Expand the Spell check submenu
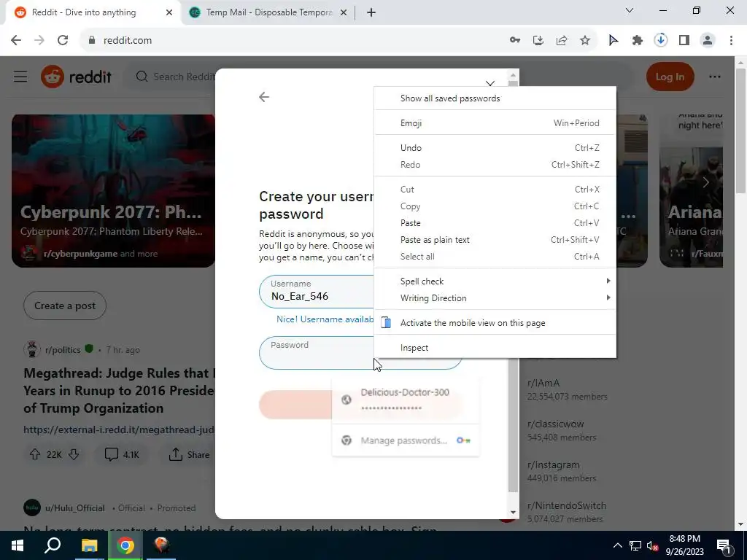Viewport: 747px width, 560px height. [x=495, y=281]
